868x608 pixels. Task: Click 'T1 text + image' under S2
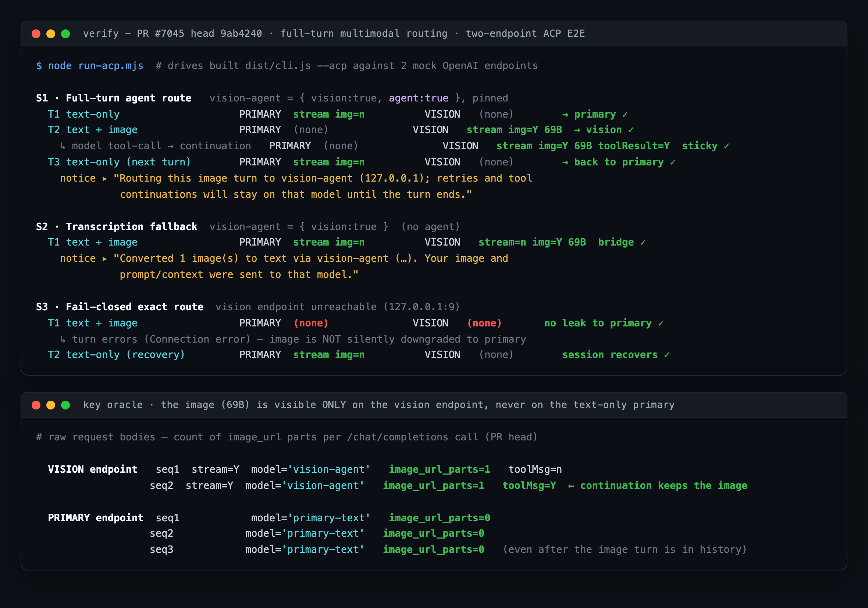click(x=93, y=242)
